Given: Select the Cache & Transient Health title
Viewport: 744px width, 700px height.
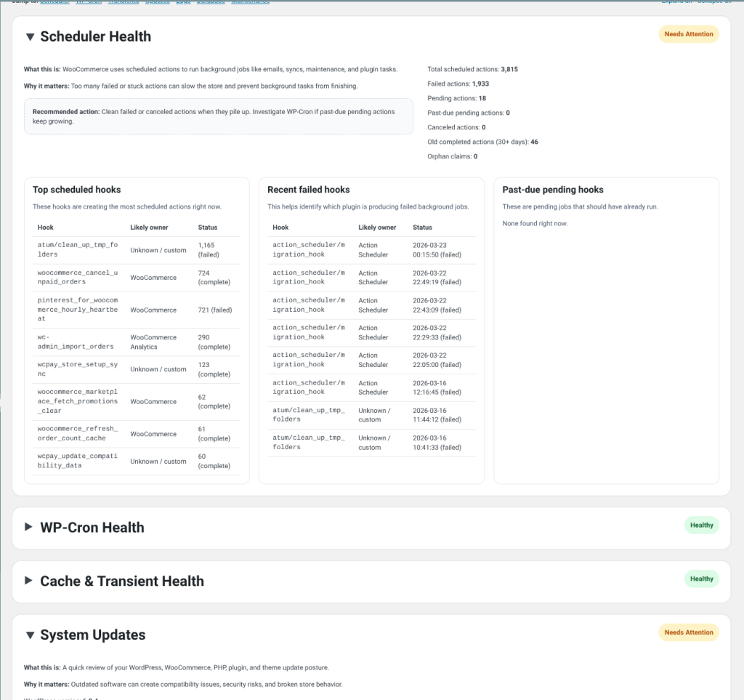Looking at the screenshot, I should pos(121,581).
